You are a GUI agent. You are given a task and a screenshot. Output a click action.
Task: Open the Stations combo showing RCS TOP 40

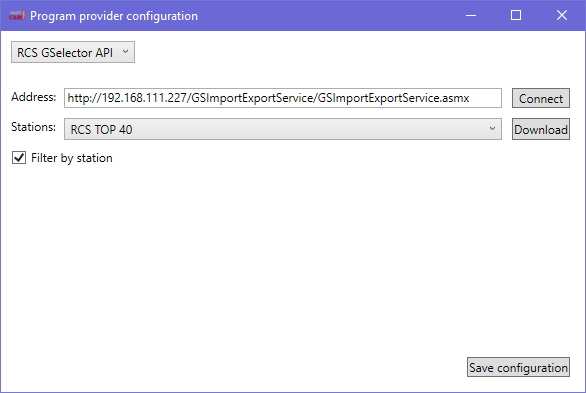tap(283, 129)
